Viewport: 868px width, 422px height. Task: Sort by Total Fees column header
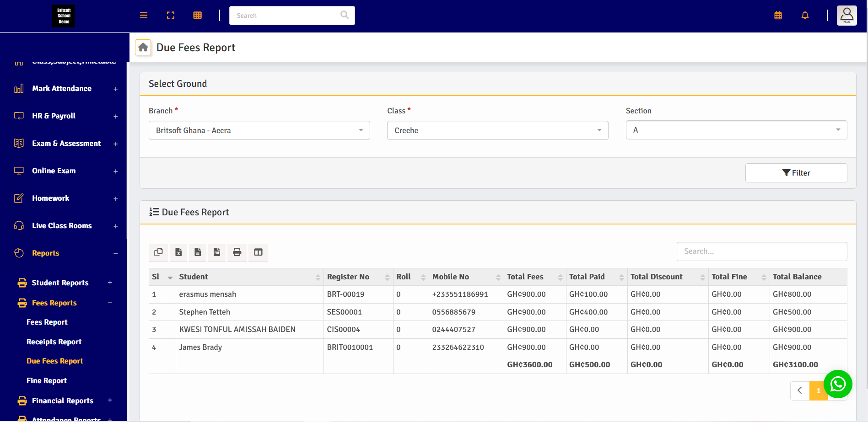point(535,277)
